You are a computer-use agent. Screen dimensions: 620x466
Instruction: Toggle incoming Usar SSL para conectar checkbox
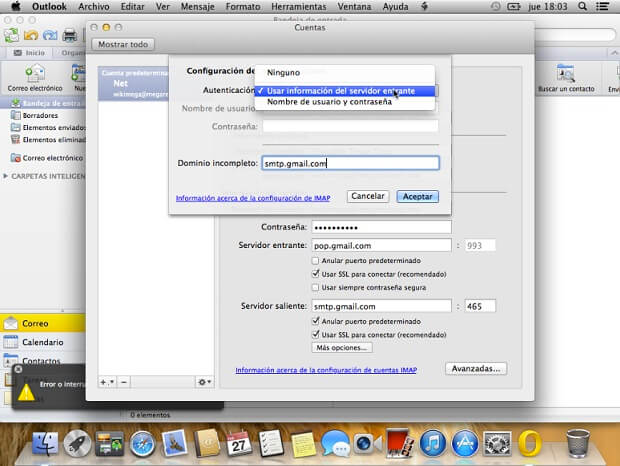[x=315, y=274]
